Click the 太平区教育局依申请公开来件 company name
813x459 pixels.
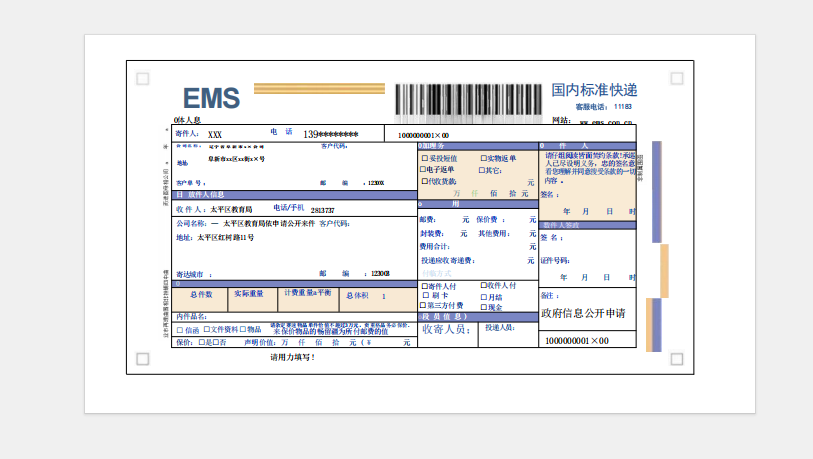click(269, 224)
